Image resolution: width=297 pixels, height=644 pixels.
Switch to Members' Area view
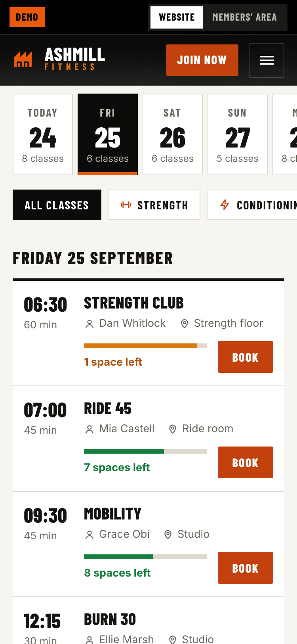244,17
